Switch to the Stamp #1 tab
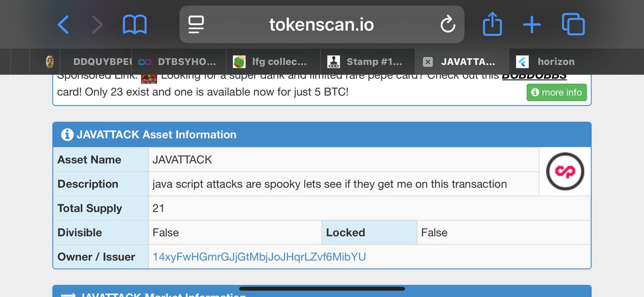The image size is (644, 297). (x=367, y=62)
